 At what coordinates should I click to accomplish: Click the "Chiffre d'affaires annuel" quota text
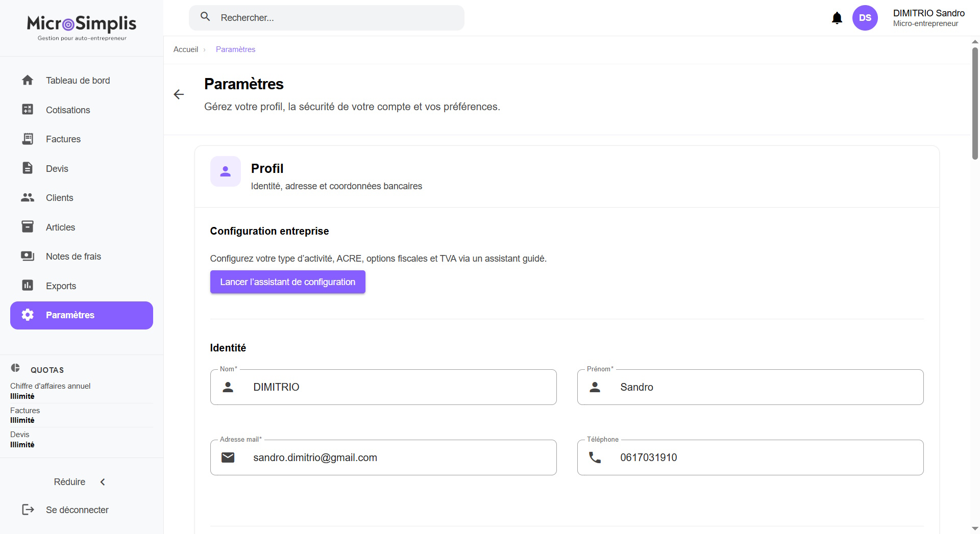[50, 386]
